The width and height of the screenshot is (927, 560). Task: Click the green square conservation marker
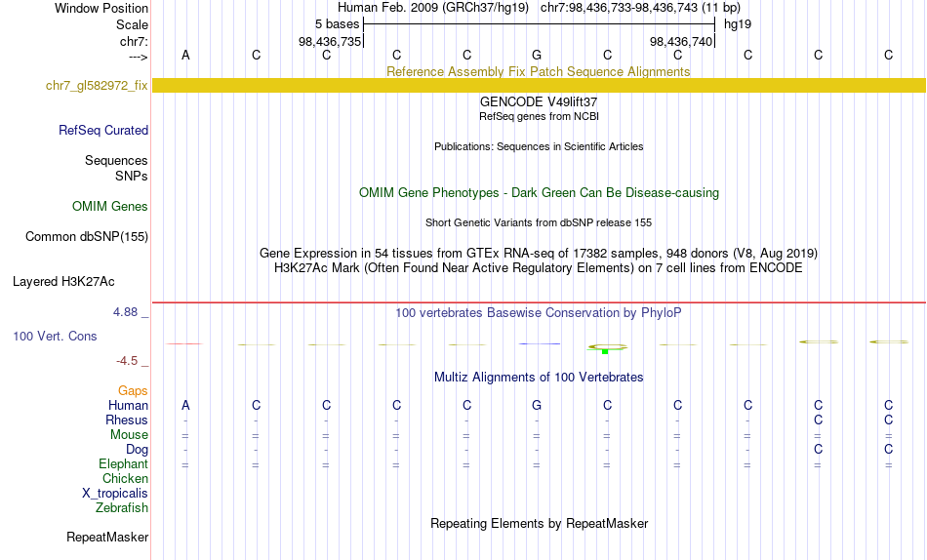coord(605,352)
